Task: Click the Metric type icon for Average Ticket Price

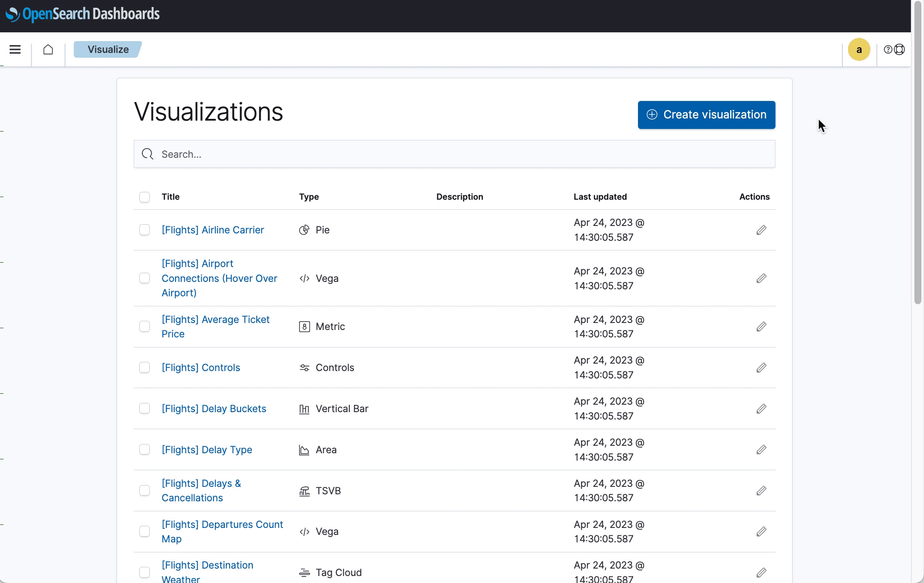Action: 305,326
